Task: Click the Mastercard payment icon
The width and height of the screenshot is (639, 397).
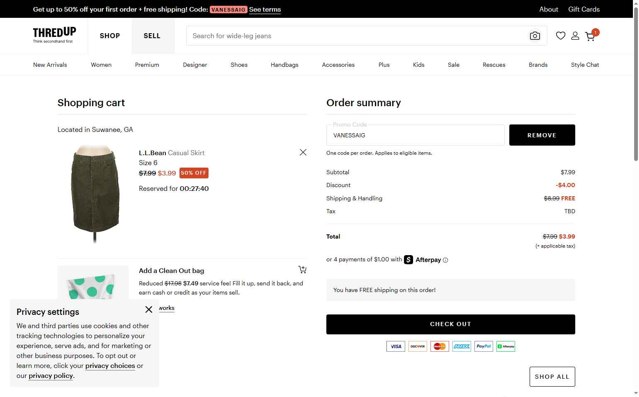Action: pos(439,346)
